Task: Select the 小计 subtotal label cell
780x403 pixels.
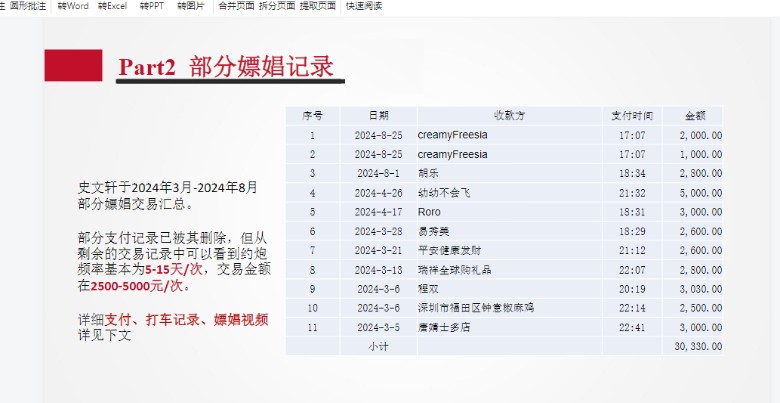Action: pyautogui.click(x=378, y=346)
